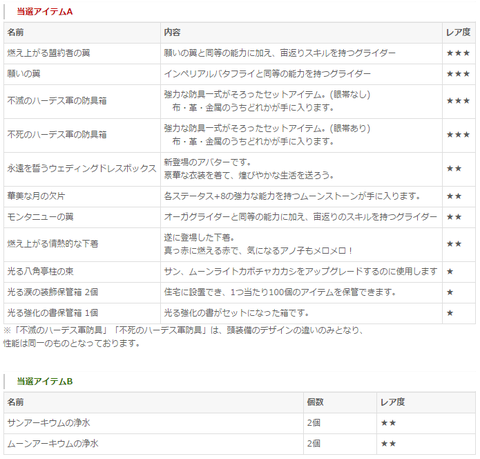Click the 2個 quantity for サンアーキウムの浄水

tap(314, 423)
